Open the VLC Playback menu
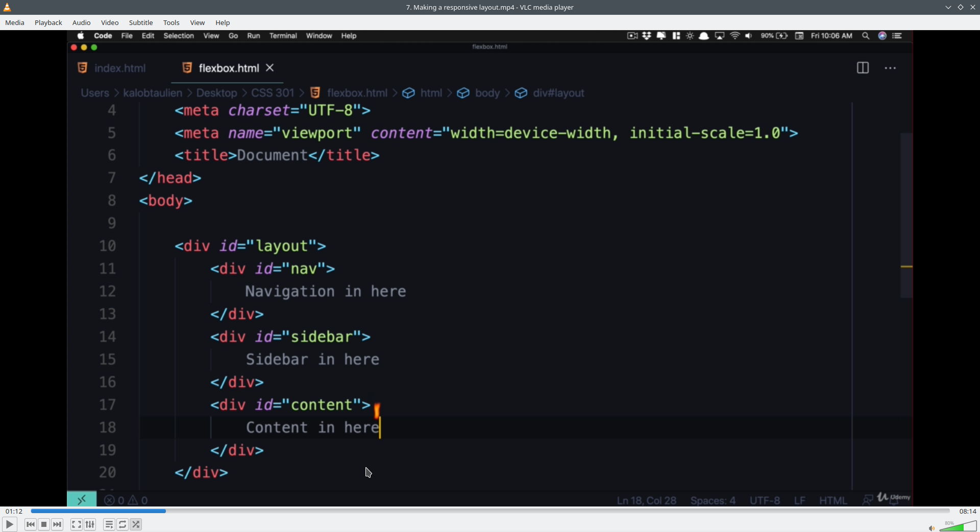This screenshot has height=532, width=980. tap(48, 22)
